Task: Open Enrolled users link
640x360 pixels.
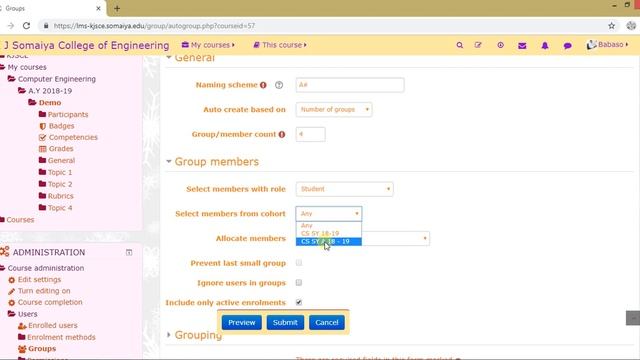Action: [53, 325]
